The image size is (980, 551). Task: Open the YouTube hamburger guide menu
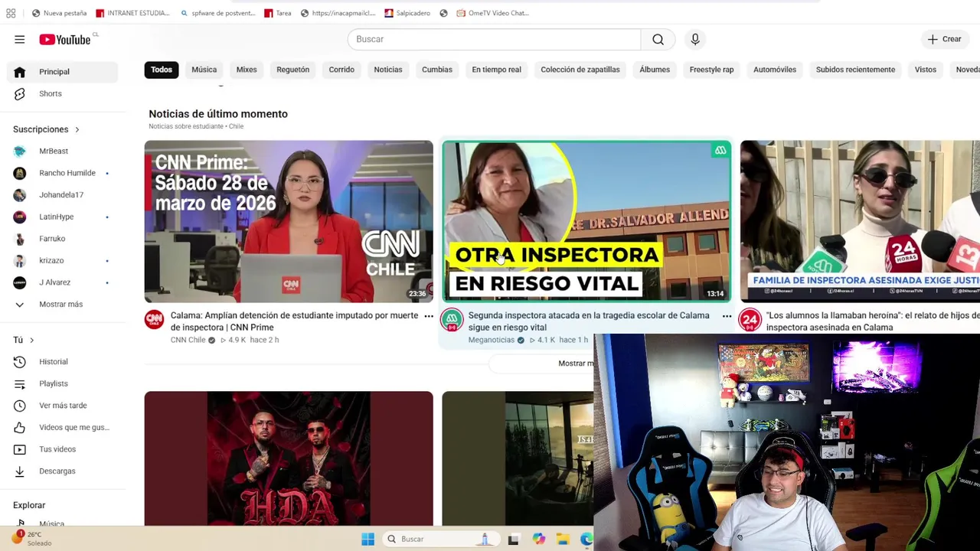(x=19, y=39)
